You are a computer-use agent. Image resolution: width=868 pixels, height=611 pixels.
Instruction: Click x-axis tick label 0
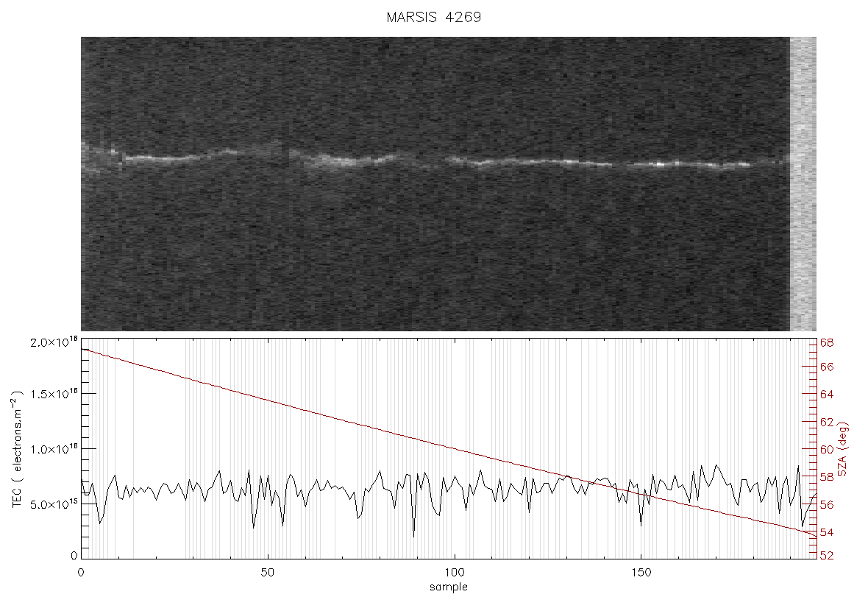[82, 572]
